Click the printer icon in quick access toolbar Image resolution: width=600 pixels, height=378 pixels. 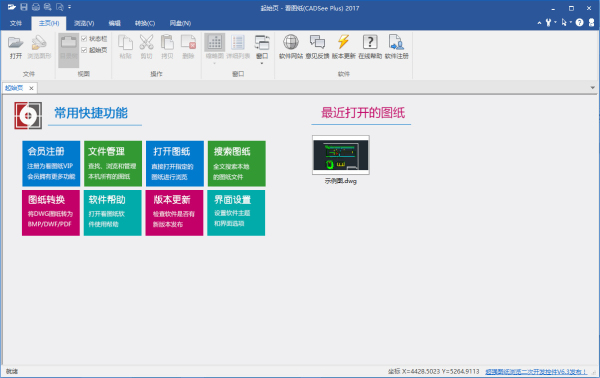pyautogui.click(x=36, y=7)
